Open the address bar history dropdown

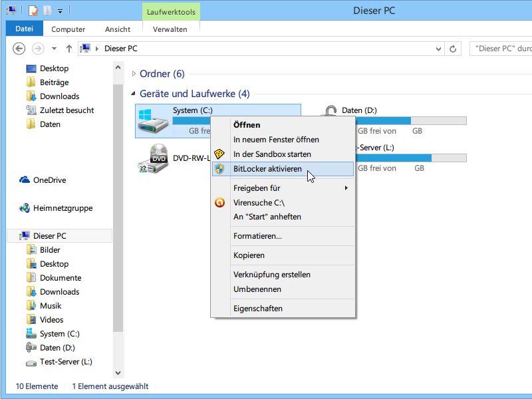pyautogui.click(x=438, y=49)
